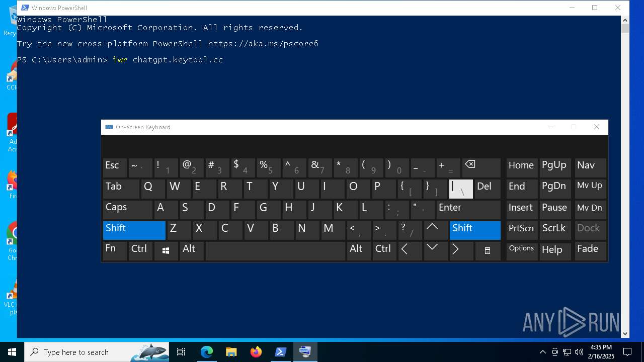The height and width of the screenshot is (362, 644).
Task: Open keyboard Options
Action: tap(522, 251)
